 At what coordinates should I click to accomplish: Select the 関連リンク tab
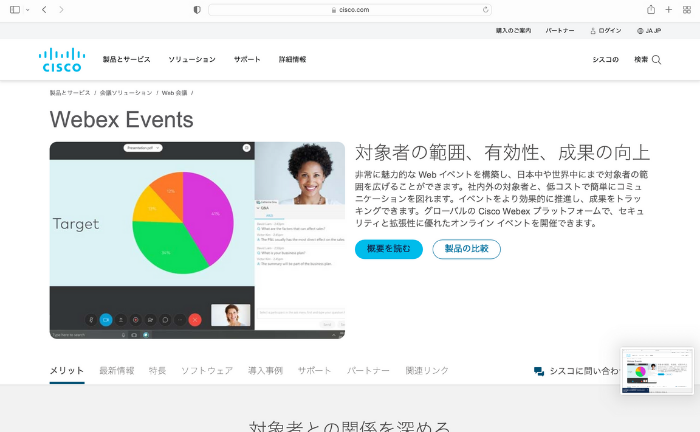point(427,371)
